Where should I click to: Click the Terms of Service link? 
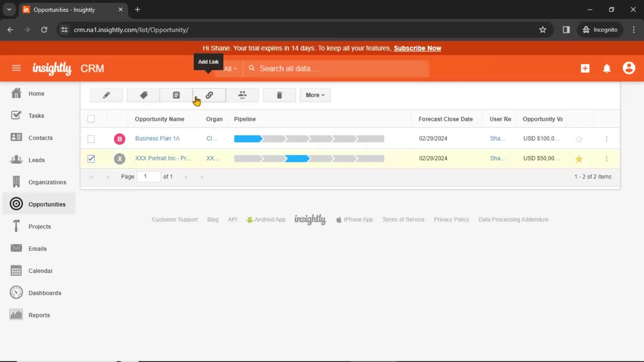[x=403, y=220]
